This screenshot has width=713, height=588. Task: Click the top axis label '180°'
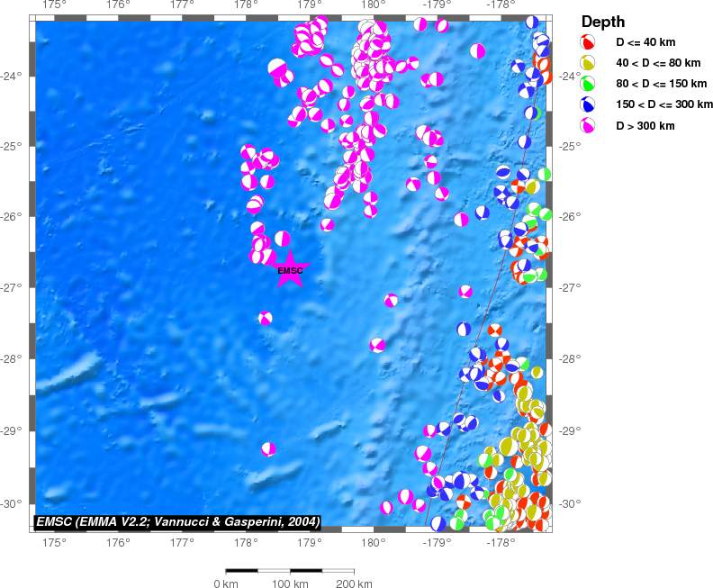pyautogui.click(x=374, y=5)
